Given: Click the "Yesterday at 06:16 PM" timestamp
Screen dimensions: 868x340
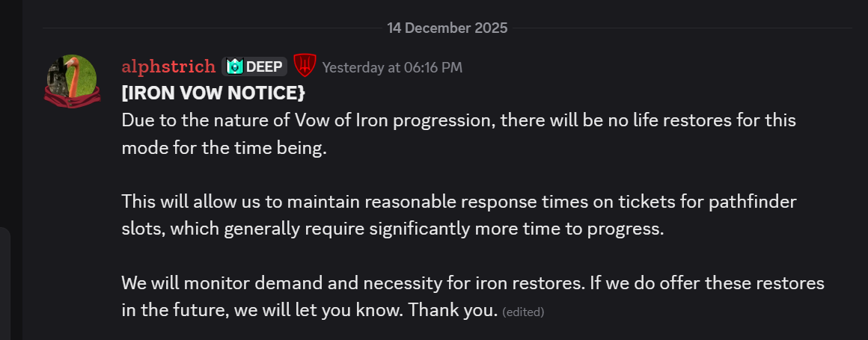Looking at the screenshot, I should (x=392, y=67).
